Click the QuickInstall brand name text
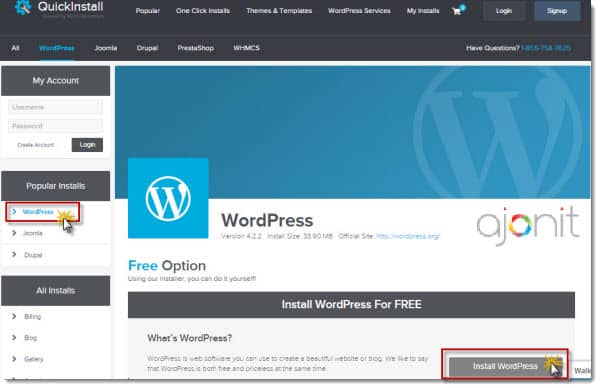 point(70,7)
